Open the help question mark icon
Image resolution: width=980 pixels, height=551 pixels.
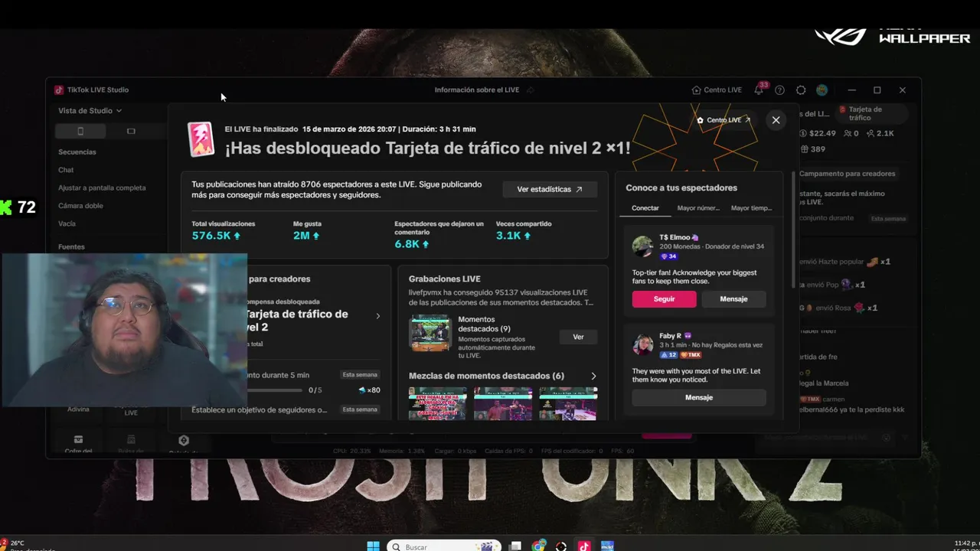click(x=779, y=90)
